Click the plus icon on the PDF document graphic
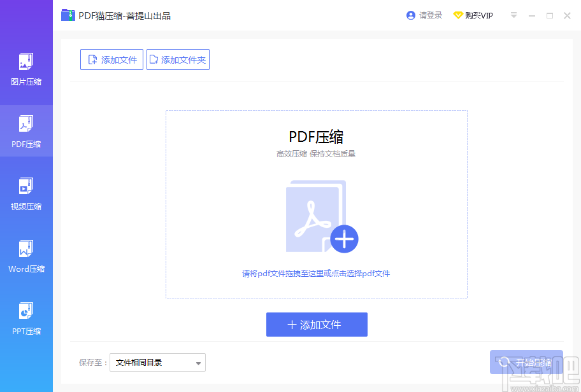 point(345,239)
